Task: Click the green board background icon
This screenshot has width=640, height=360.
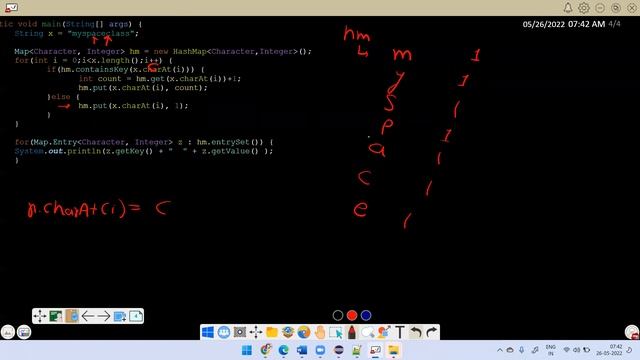Action: pos(56,316)
